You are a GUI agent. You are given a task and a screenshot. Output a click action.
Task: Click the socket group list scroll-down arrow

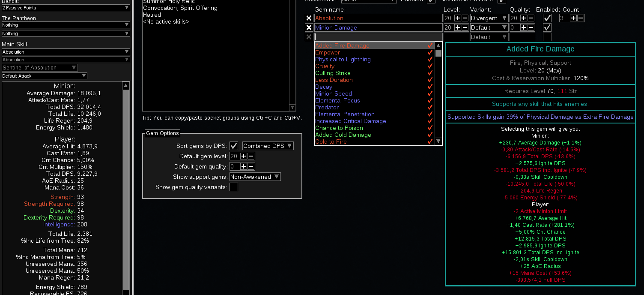[292, 107]
